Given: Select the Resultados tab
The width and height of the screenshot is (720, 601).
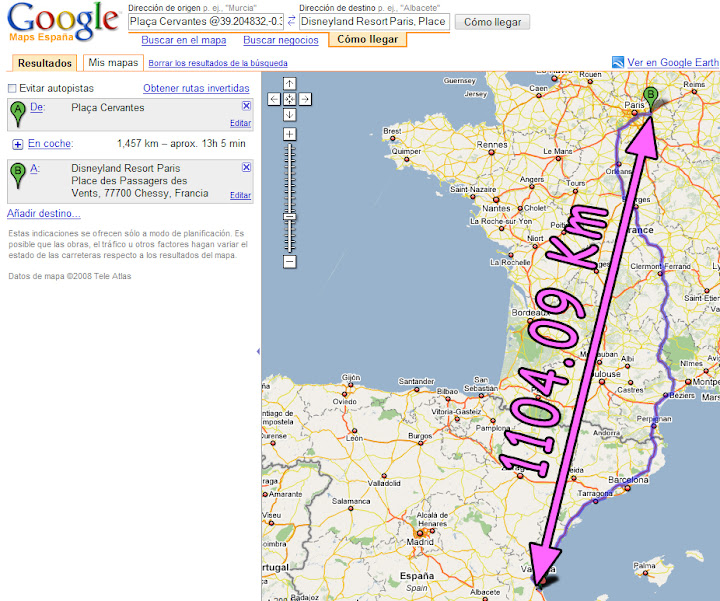Looking at the screenshot, I should point(45,63).
